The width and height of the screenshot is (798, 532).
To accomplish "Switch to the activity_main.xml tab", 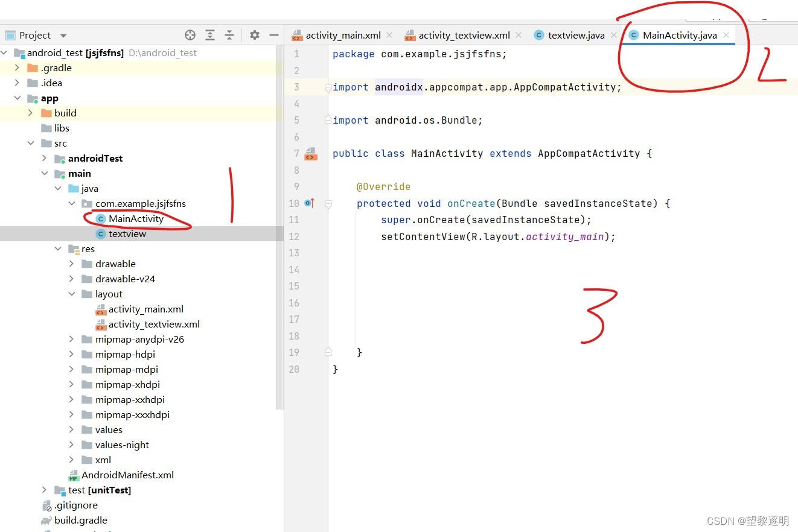I will 343,35.
